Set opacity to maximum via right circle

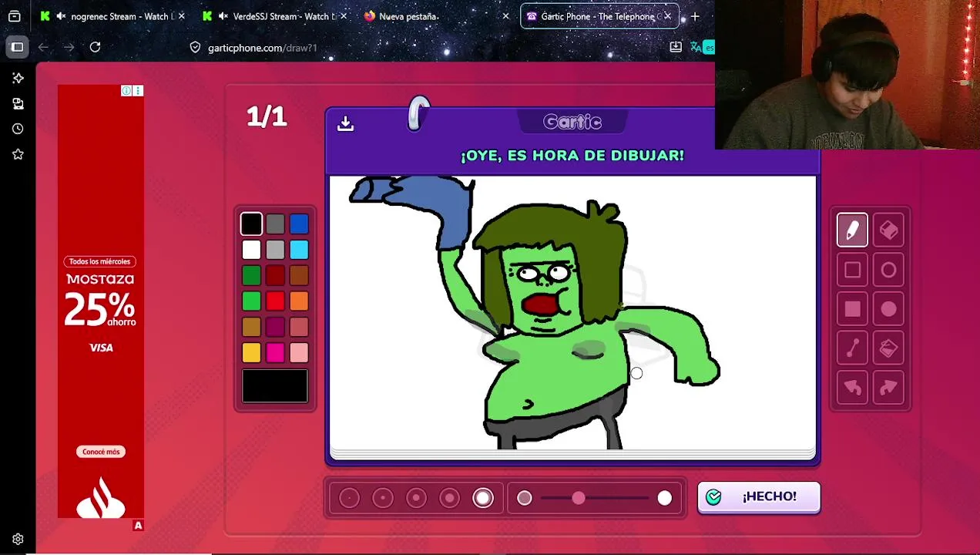[x=664, y=499]
